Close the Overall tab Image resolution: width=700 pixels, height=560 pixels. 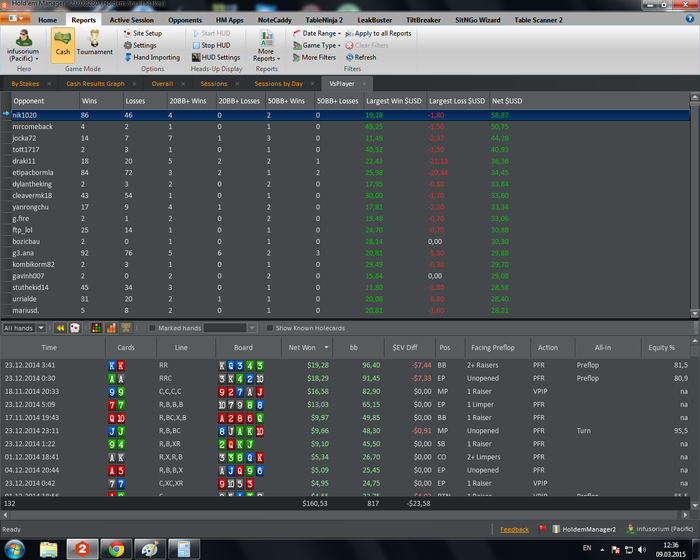[183, 84]
